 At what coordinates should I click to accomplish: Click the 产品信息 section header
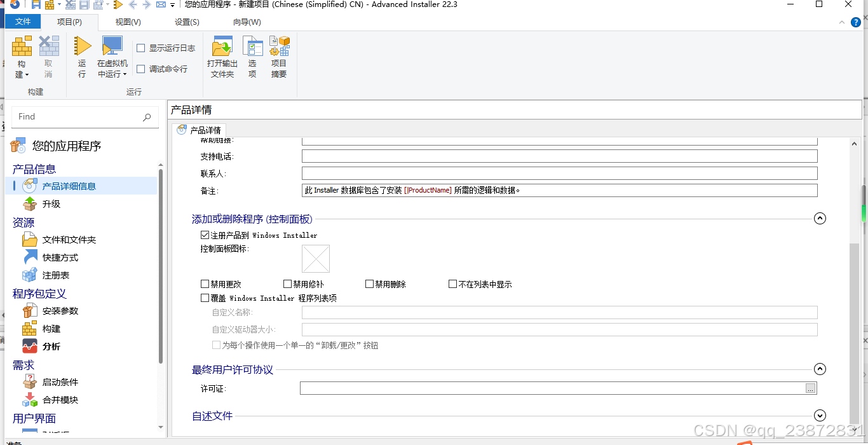click(34, 169)
